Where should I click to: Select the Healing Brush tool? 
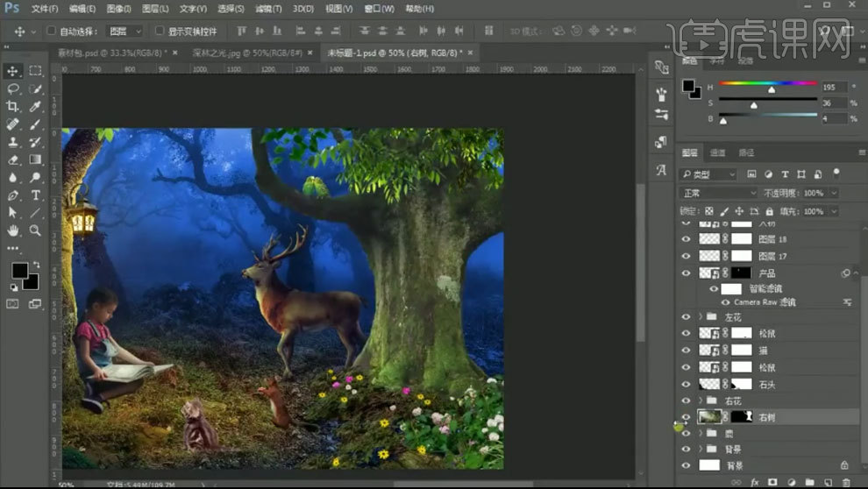(x=12, y=124)
